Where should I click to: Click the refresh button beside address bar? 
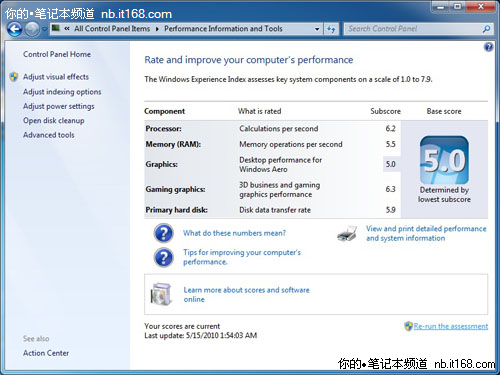331,29
